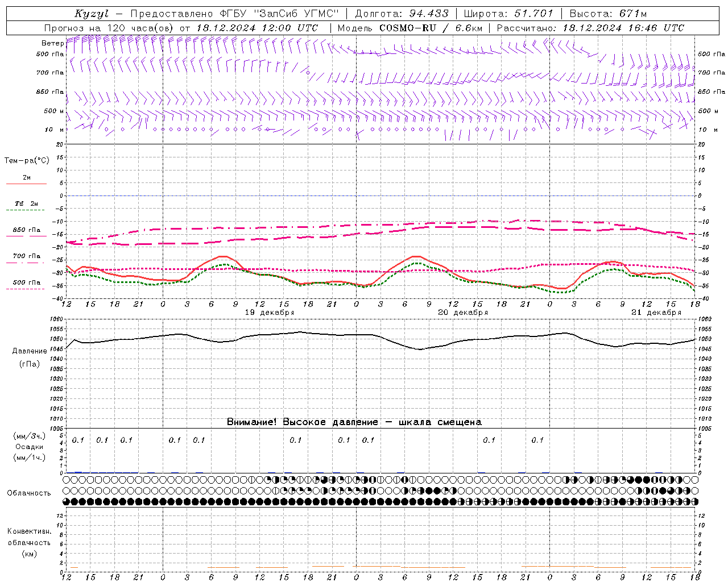The height and width of the screenshot is (582, 728).
Task: Click the Модель COSMO-RU / 6.6км label
Action: click(x=410, y=28)
